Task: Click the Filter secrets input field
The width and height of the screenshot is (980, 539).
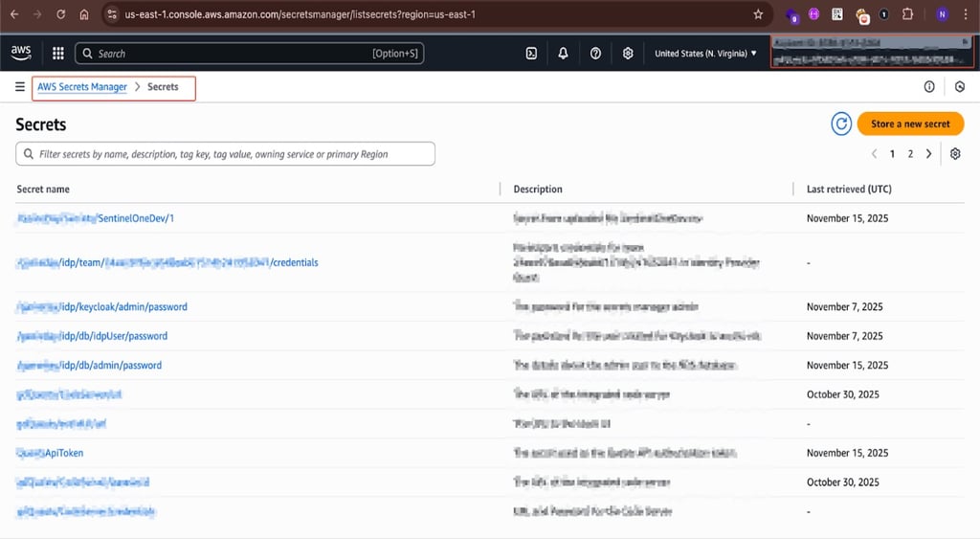Action: click(x=225, y=154)
